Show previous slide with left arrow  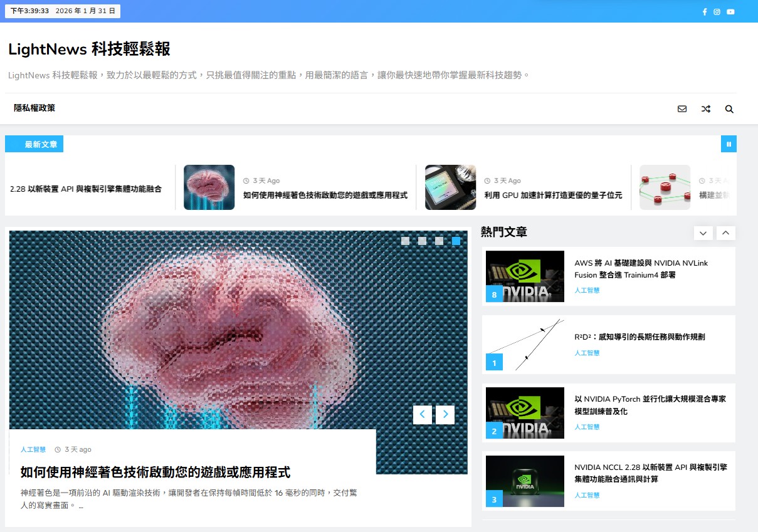(x=422, y=415)
